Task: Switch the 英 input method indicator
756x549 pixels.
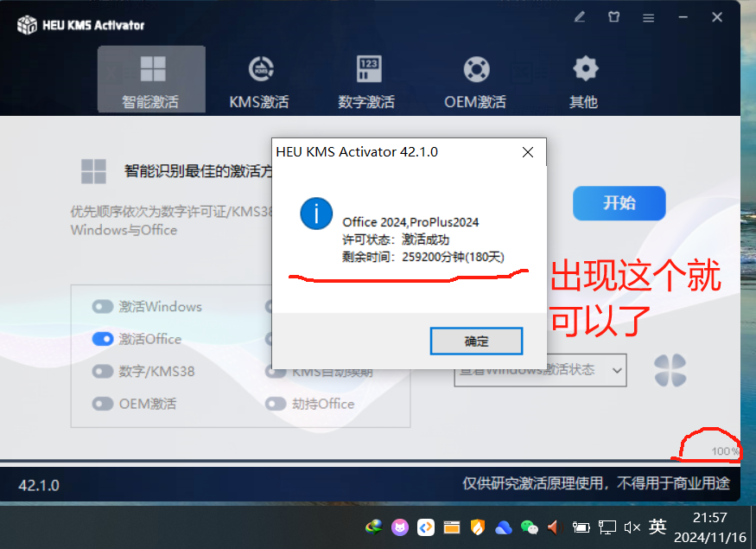Action: click(x=658, y=527)
